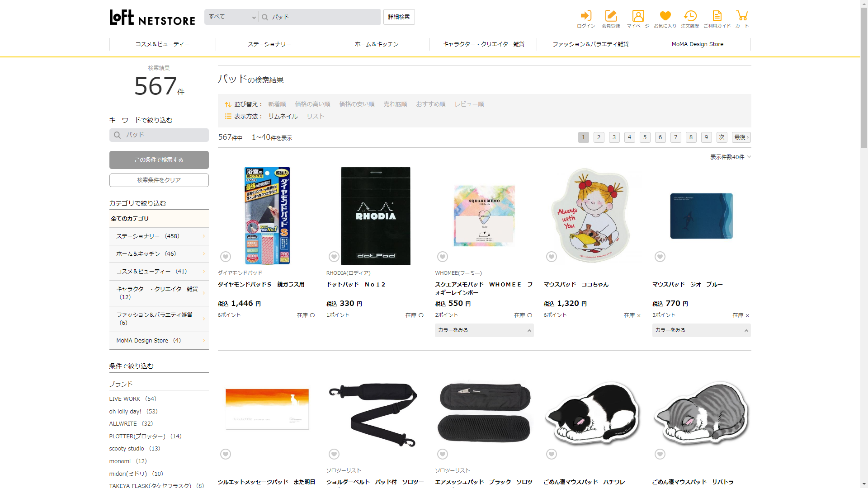Open the member registration icon
This screenshot has width=868, height=488.
[611, 16]
